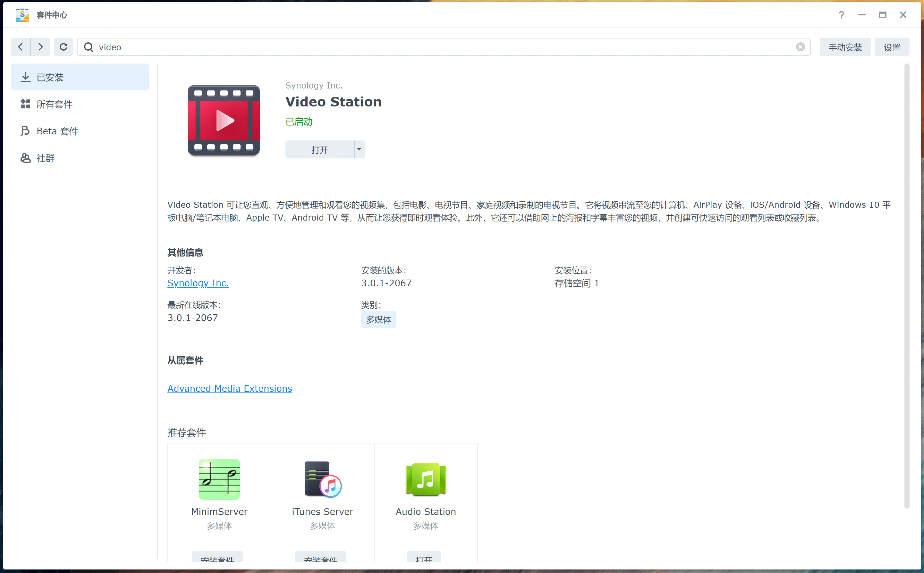
Task: Open the 设置 settings button
Action: point(892,47)
